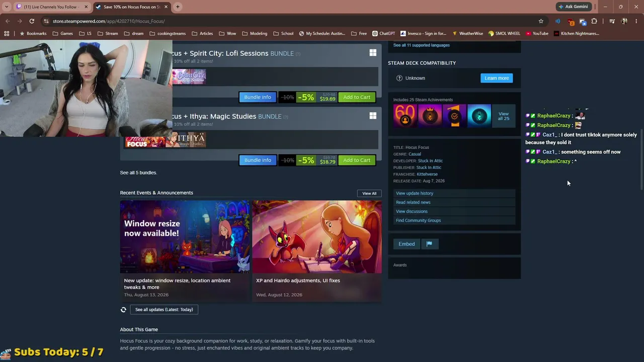Click the Ask Gemini button
The height and width of the screenshot is (362, 644).
(x=573, y=7)
